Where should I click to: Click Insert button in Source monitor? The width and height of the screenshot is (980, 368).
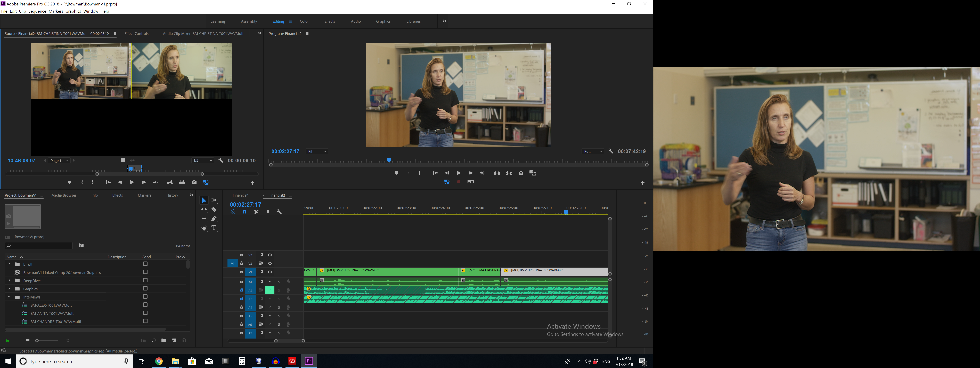(170, 182)
